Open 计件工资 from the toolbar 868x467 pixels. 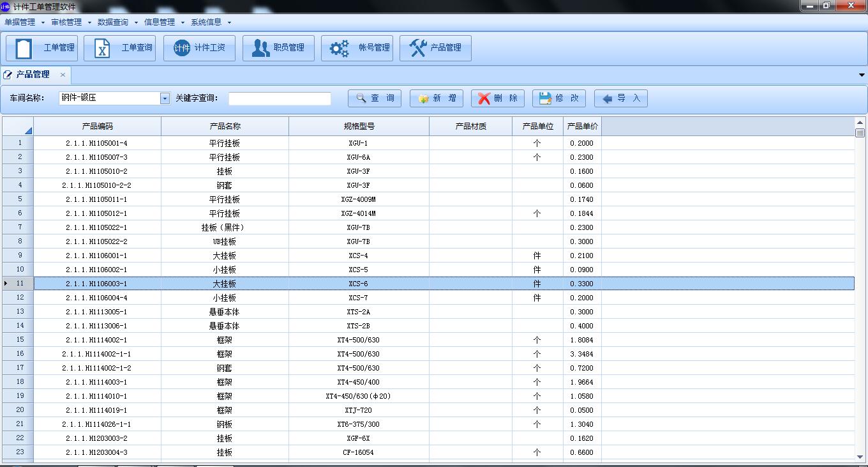tap(199, 48)
